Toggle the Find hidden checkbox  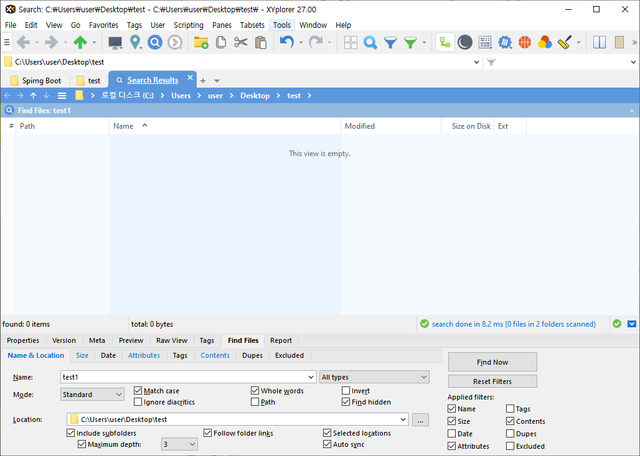[x=346, y=402]
